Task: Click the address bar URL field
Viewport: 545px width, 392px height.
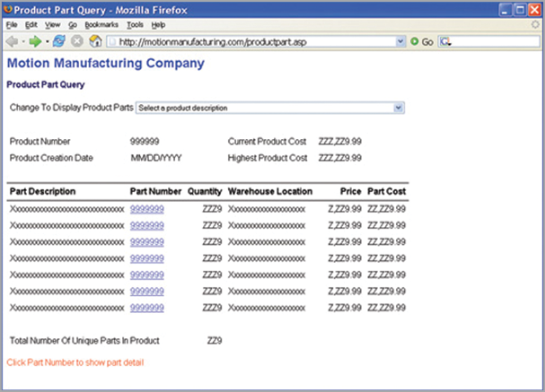Action: coord(256,41)
